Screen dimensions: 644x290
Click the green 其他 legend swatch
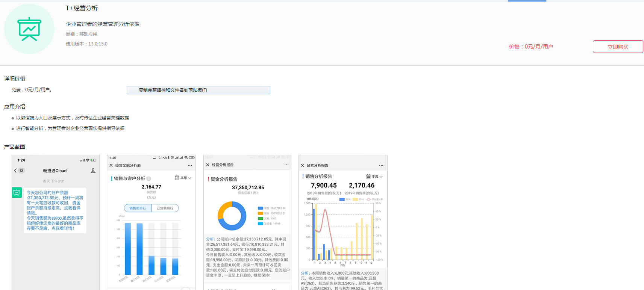pos(260,219)
